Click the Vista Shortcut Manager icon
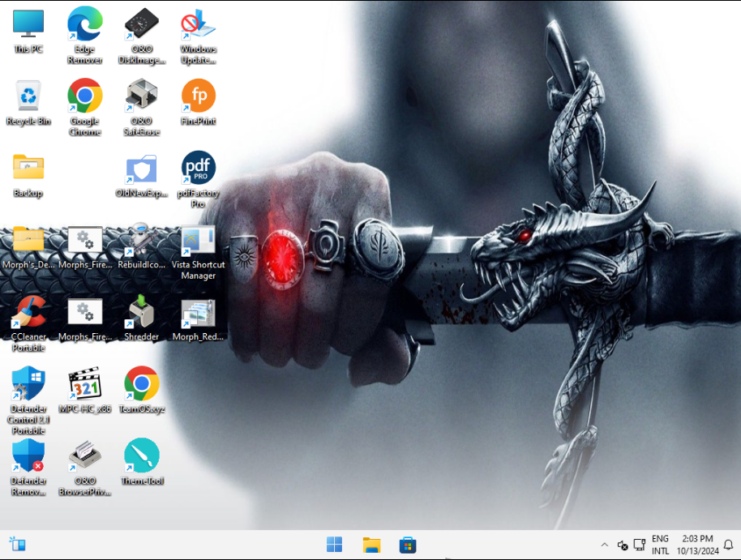The image size is (741, 560). click(x=199, y=252)
